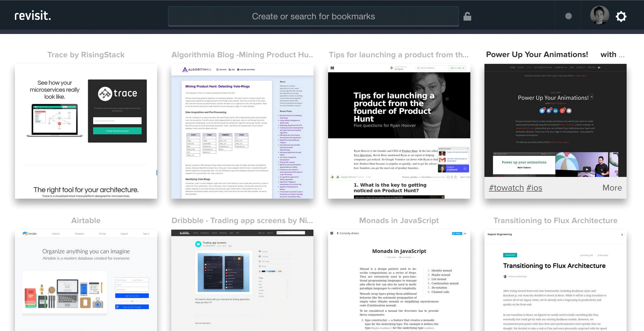Click the lock icon beside search bar
This screenshot has width=644, height=331.
pos(467,16)
